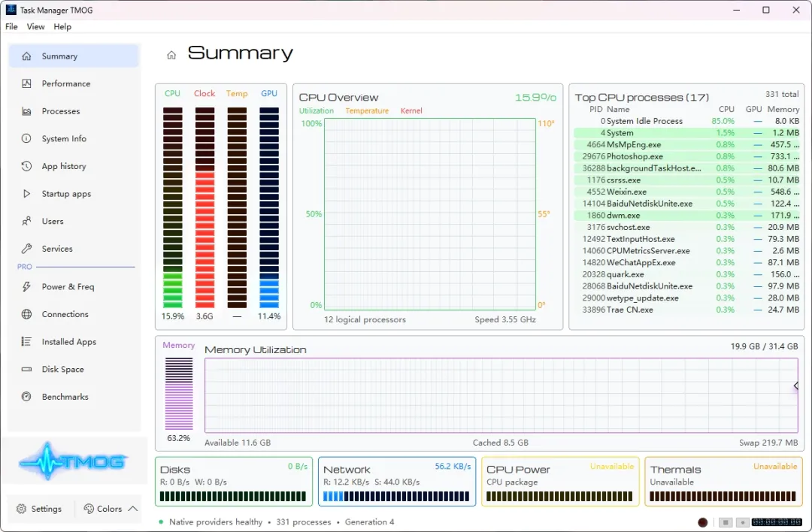Open the File menu
The image size is (812, 532).
(x=11, y=26)
